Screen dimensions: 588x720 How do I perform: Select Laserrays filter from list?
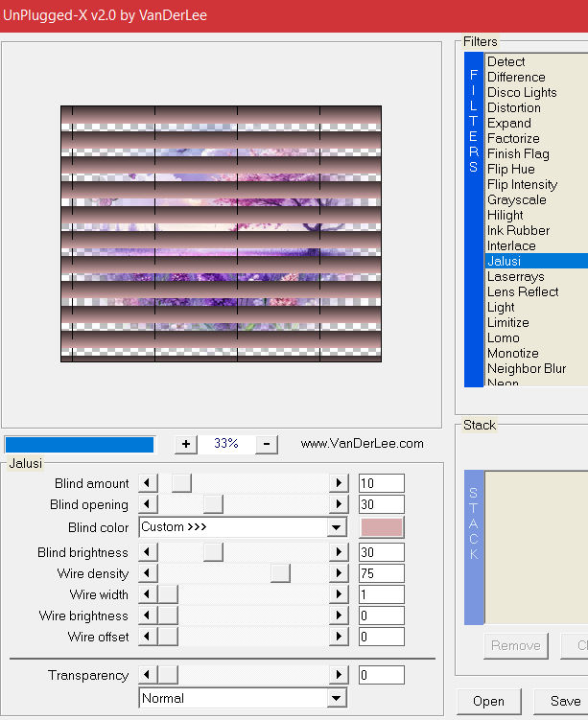(x=515, y=276)
